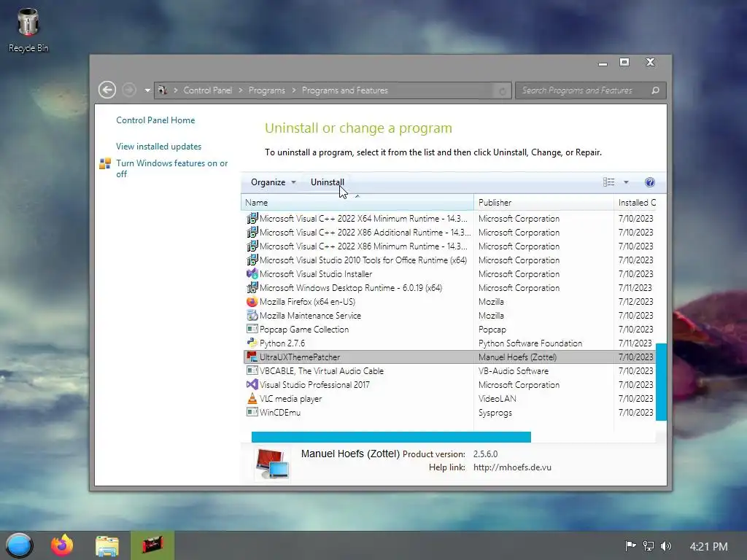Sort by the Name column header

click(x=357, y=203)
